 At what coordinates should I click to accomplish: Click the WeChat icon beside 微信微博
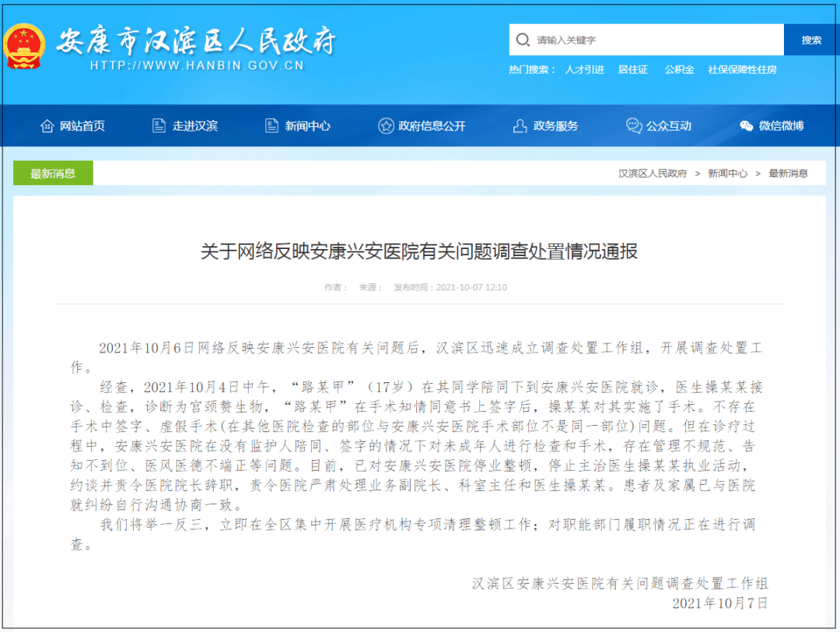pos(747,126)
